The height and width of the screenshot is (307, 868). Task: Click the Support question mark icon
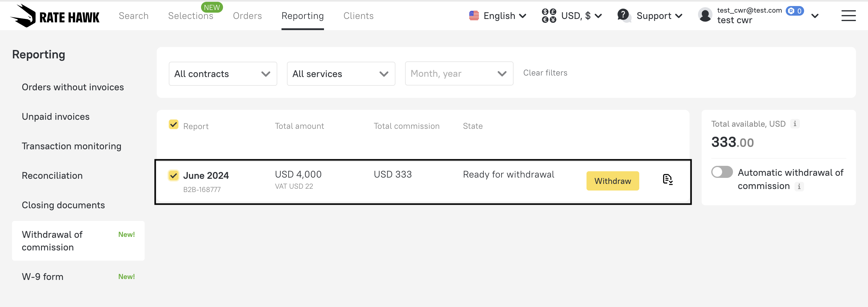tap(623, 15)
